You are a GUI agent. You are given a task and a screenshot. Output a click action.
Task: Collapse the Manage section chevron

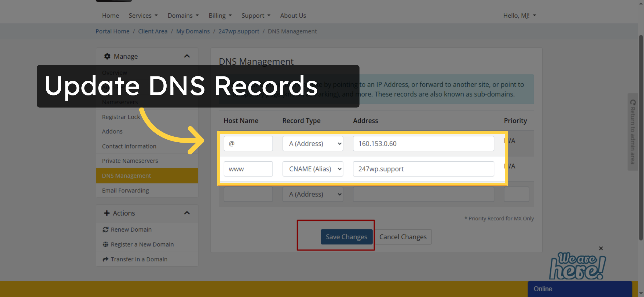point(187,56)
